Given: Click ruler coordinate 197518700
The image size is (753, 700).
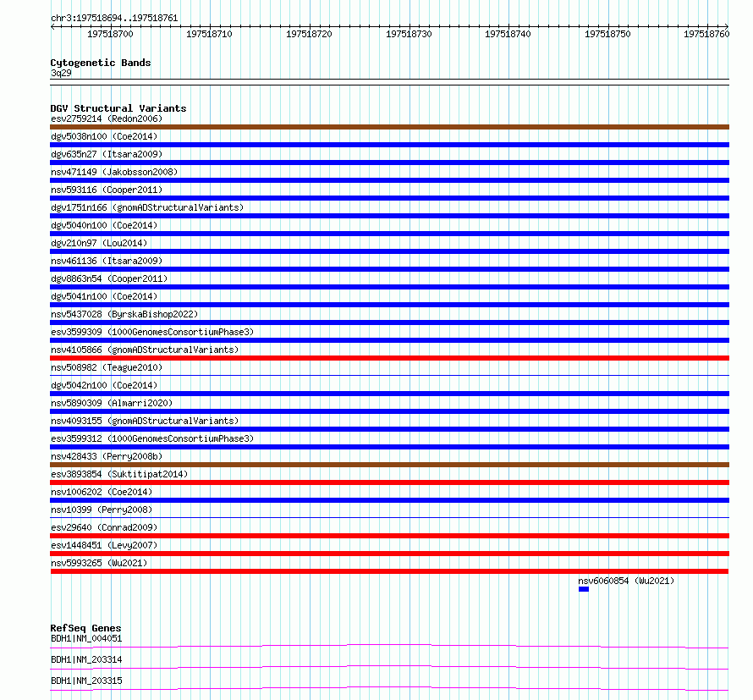Looking at the screenshot, I should [110, 34].
